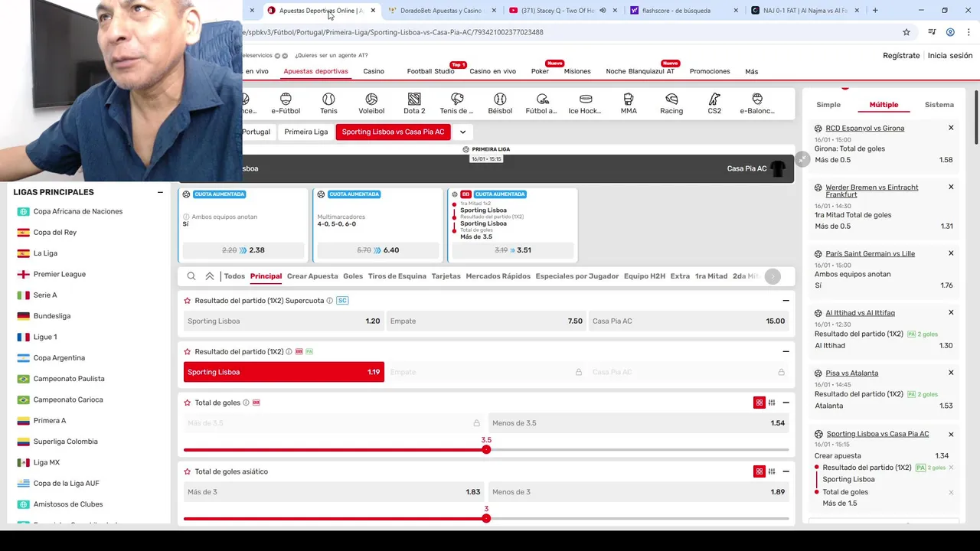
Task: Switch Total de goles to grid view
Action: pyautogui.click(x=759, y=403)
